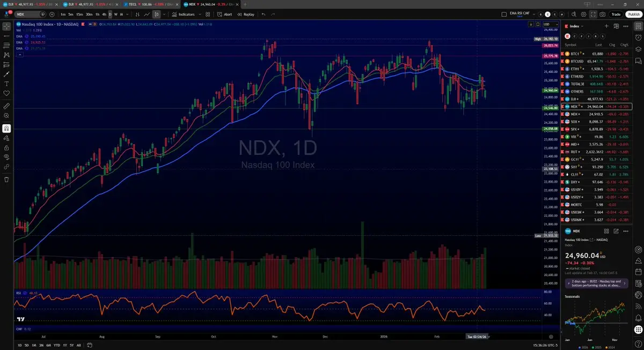Toggle lock all drawings
The width and height of the screenshot is (644, 350).
point(6,147)
